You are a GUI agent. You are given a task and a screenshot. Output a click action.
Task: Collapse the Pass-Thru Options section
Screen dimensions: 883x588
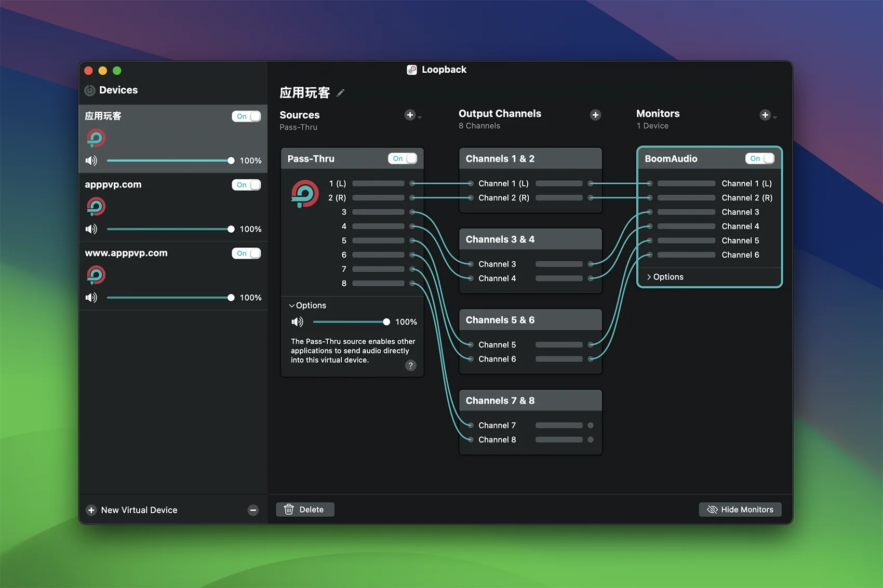pyautogui.click(x=307, y=305)
